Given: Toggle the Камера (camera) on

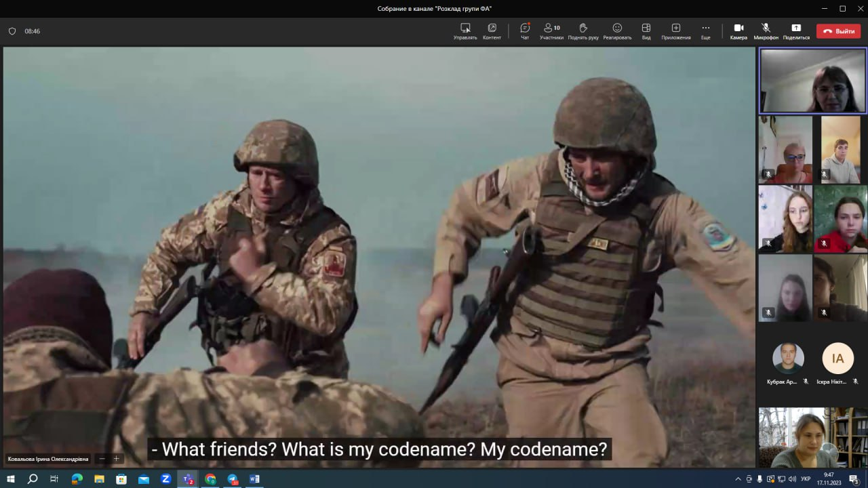Looking at the screenshot, I should click(738, 30).
